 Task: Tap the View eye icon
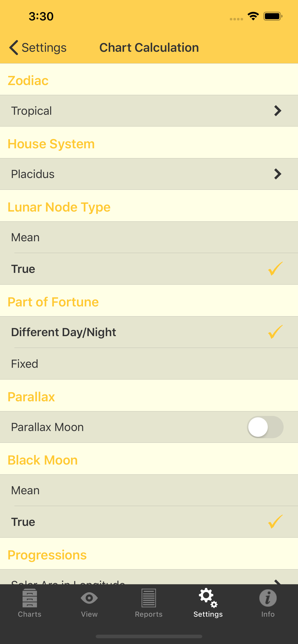89,598
